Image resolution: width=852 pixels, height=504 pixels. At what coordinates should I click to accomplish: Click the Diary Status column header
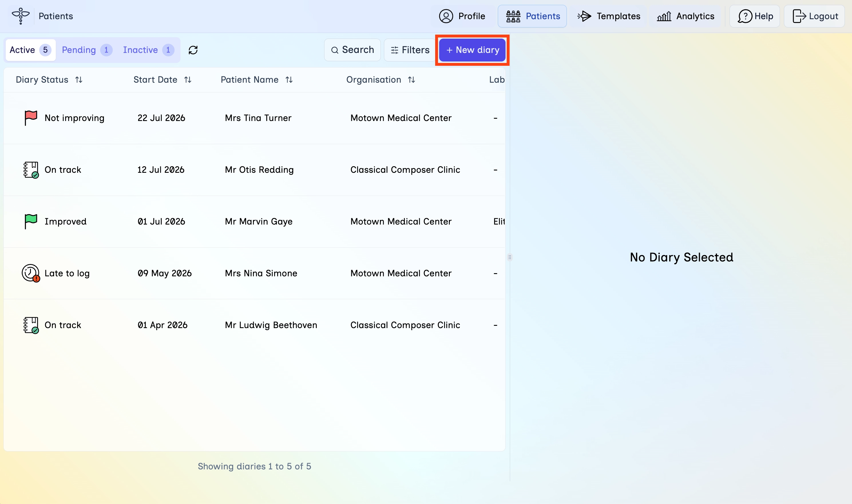pos(42,80)
